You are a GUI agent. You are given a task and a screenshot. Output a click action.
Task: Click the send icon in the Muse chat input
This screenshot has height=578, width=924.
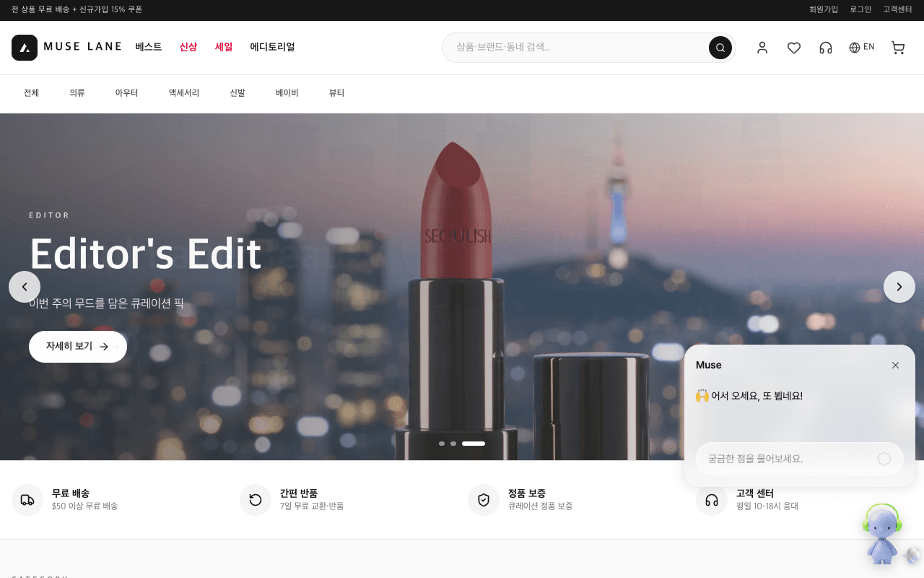pyautogui.click(x=884, y=459)
